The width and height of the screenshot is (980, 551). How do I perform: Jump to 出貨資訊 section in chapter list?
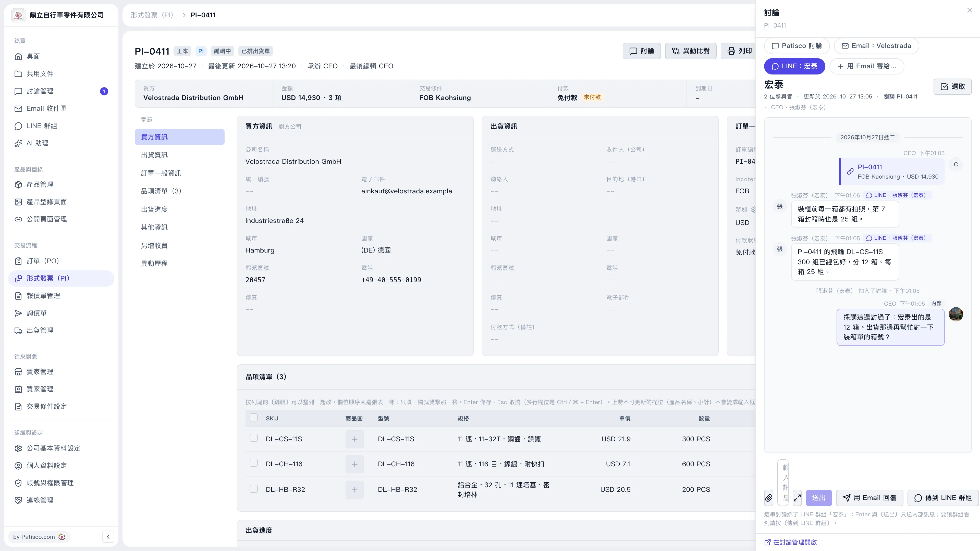coord(180,155)
